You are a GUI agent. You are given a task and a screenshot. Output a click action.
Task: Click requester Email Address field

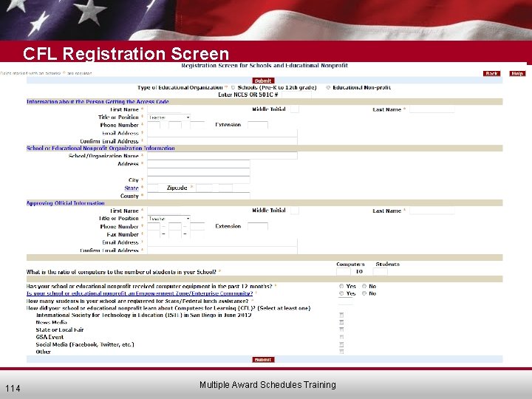pyautogui.click(x=222, y=133)
